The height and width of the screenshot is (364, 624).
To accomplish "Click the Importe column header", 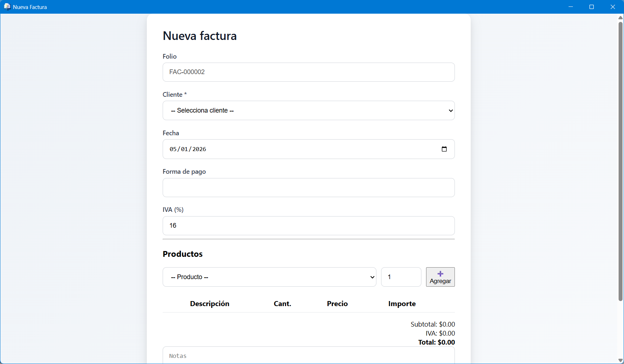I will coord(402,304).
